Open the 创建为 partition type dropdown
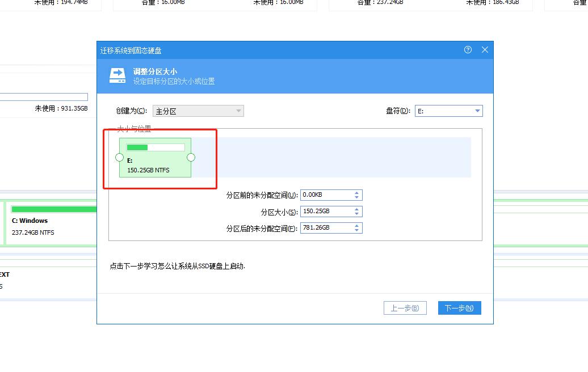588x372 pixels. coord(198,111)
